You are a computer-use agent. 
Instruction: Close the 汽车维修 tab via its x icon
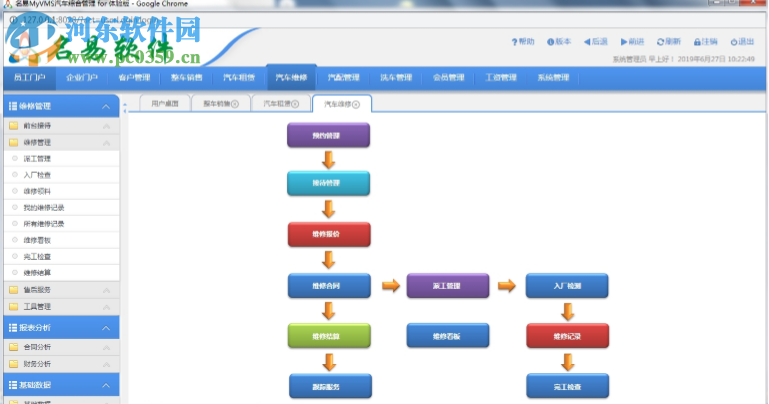356,104
